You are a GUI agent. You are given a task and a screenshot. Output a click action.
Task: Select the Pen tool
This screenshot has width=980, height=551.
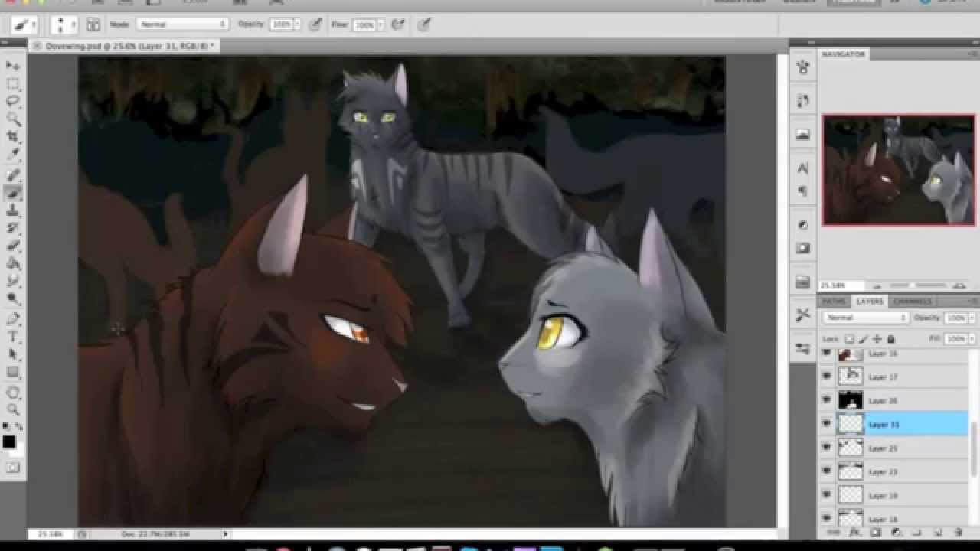click(x=13, y=319)
